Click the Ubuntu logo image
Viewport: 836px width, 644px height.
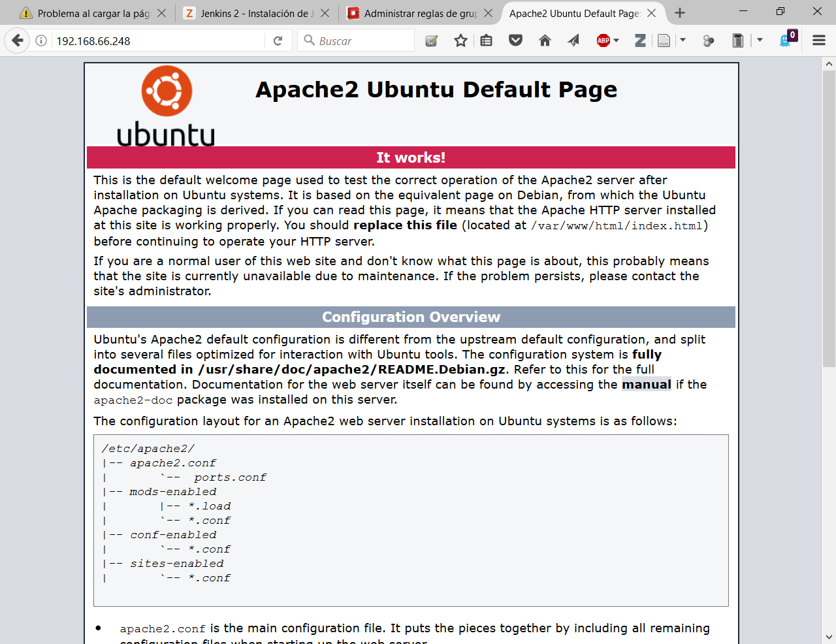click(x=166, y=105)
